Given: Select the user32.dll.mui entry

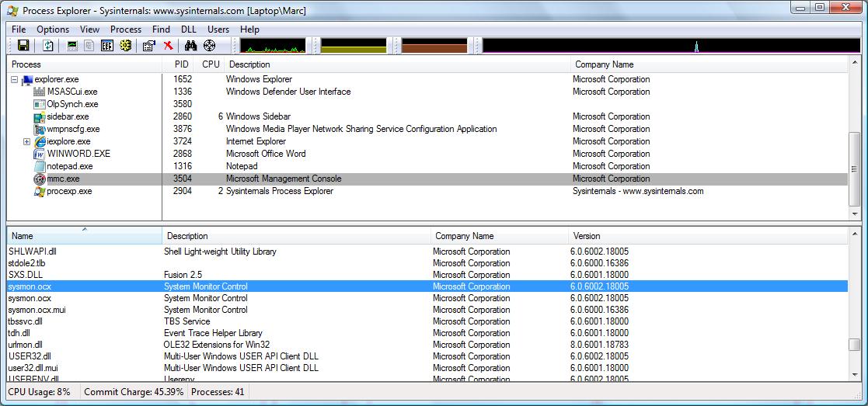Looking at the screenshot, I should (x=32, y=368).
